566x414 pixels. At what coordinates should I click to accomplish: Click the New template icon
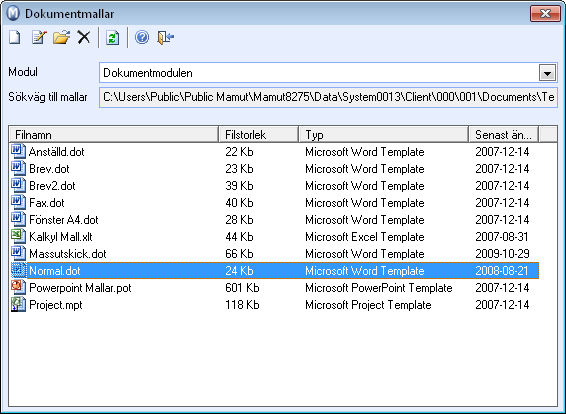[x=15, y=37]
